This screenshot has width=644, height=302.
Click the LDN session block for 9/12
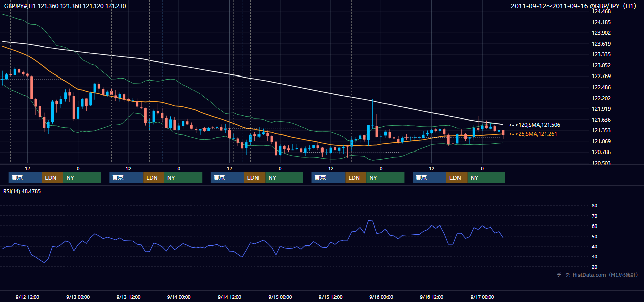pos(52,178)
